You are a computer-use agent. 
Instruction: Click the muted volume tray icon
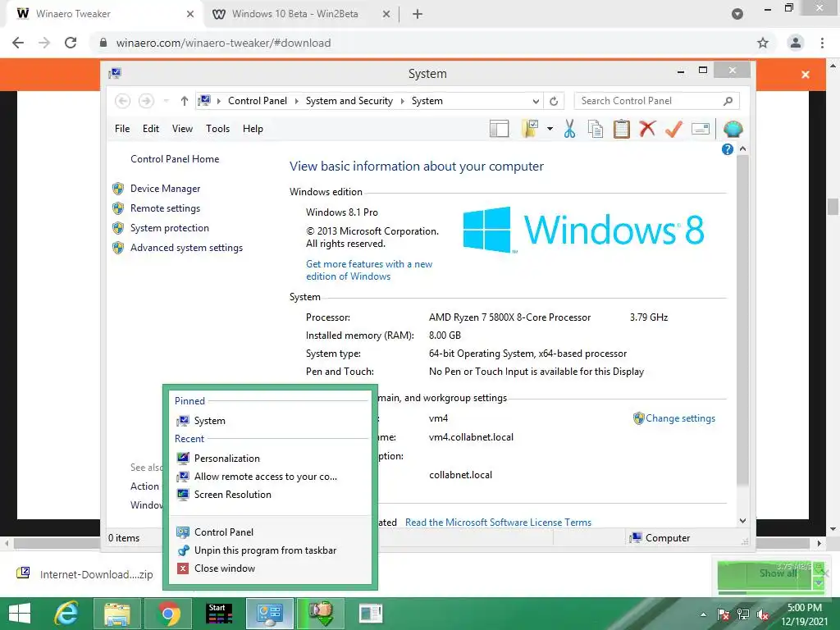pyautogui.click(x=763, y=614)
